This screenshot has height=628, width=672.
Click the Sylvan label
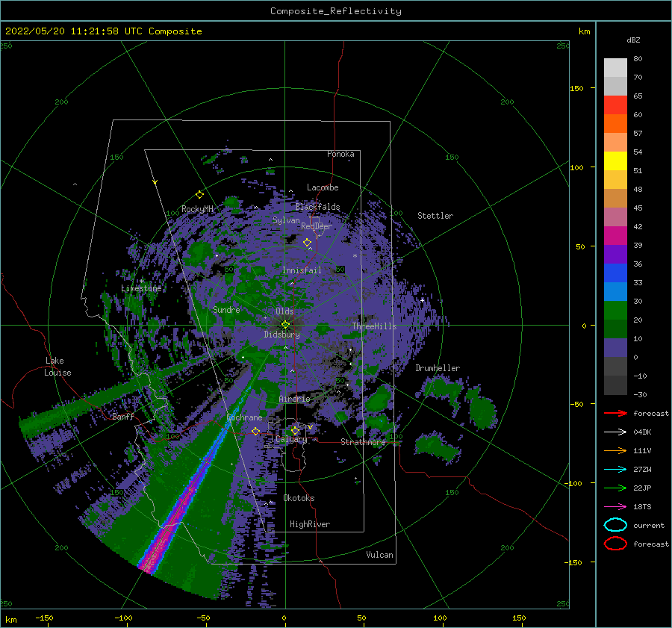[286, 220]
